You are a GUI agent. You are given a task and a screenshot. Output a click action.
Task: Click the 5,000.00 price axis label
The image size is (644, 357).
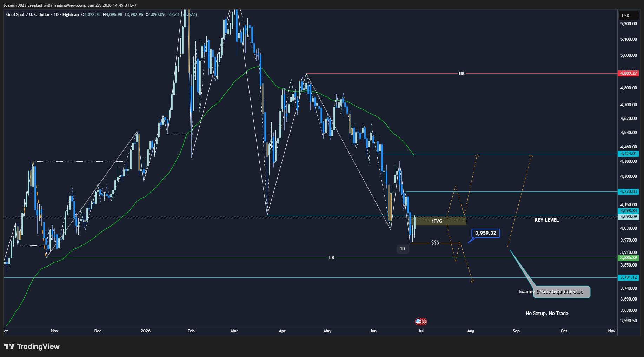pos(628,55)
